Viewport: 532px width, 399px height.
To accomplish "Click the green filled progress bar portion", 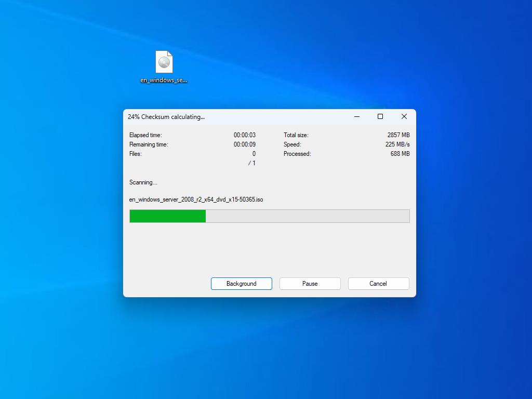I will [167, 216].
